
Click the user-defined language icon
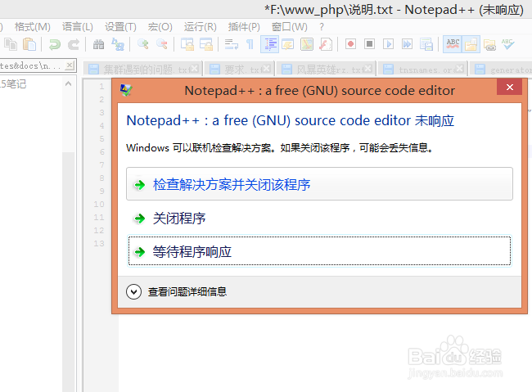(288, 44)
